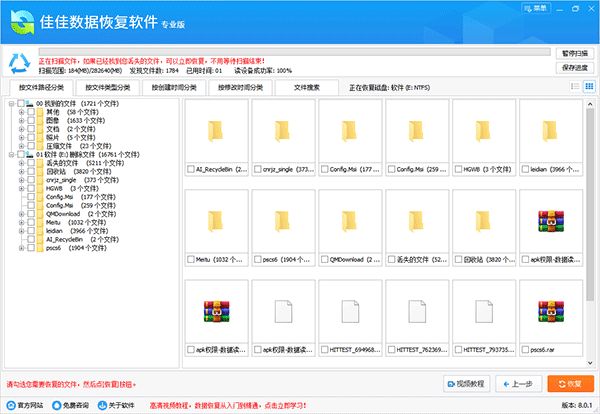Go back with the 上一步 button
This screenshot has height=414, width=600.
pos(518,384)
